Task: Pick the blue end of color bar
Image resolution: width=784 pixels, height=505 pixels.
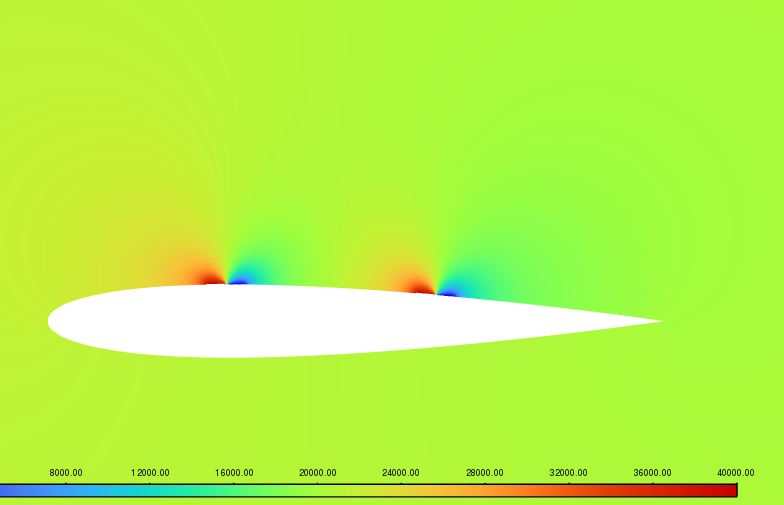Action: (10, 490)
